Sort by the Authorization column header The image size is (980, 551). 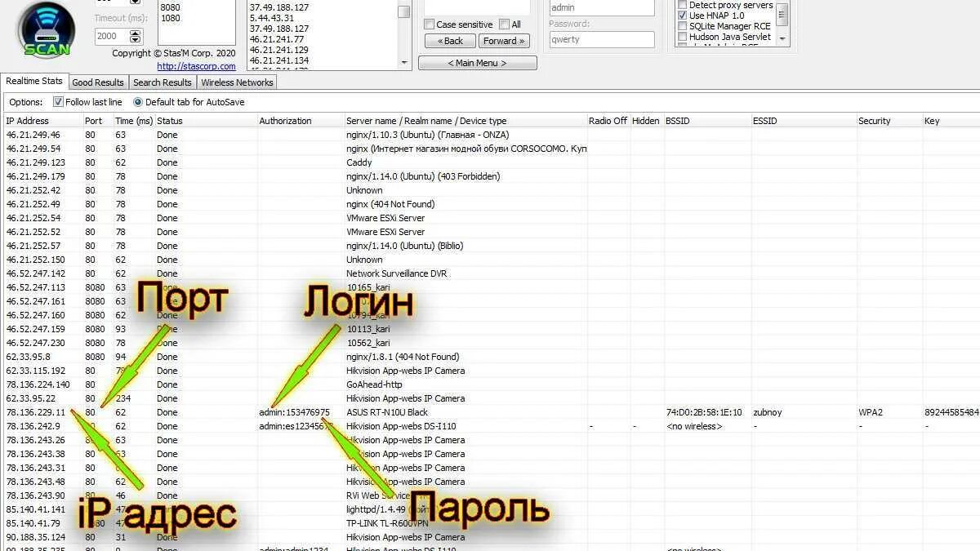[301, 120]
